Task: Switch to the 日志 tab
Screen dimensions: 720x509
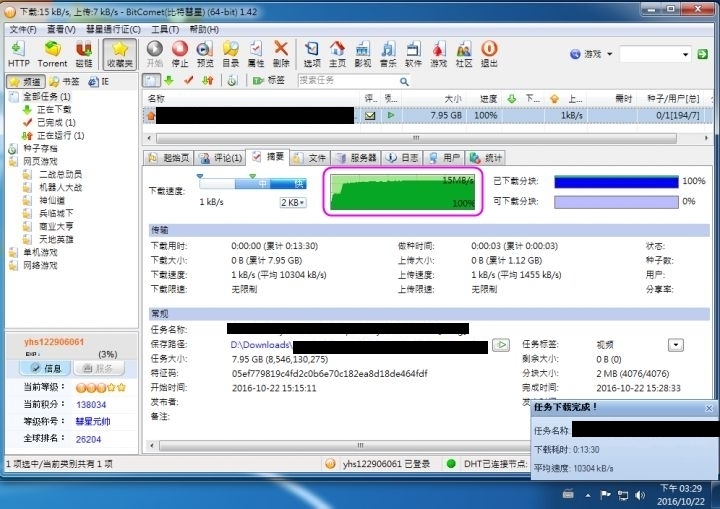Action: click(x=402, y=158)
